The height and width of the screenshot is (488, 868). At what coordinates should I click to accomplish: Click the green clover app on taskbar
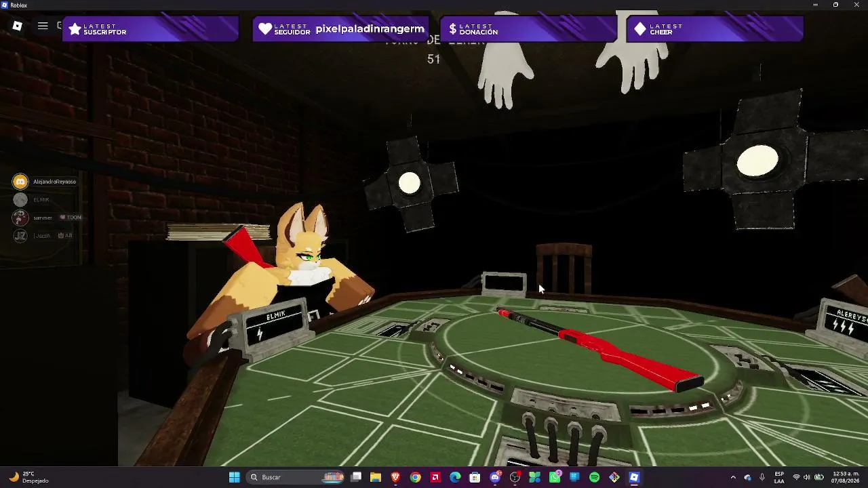click(x=535, y=477)
